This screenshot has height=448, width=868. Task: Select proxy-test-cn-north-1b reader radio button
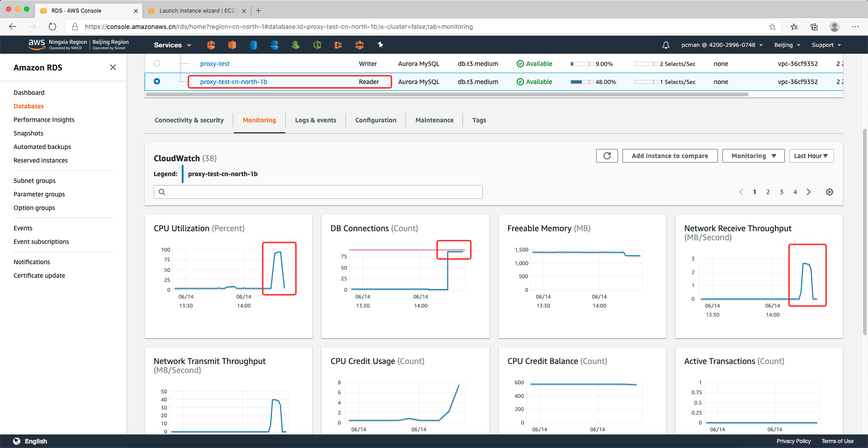click(157, 81)
